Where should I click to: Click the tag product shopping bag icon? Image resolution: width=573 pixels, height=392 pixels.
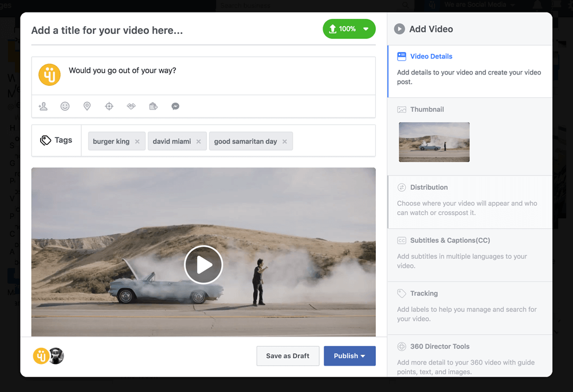[153, 106]
